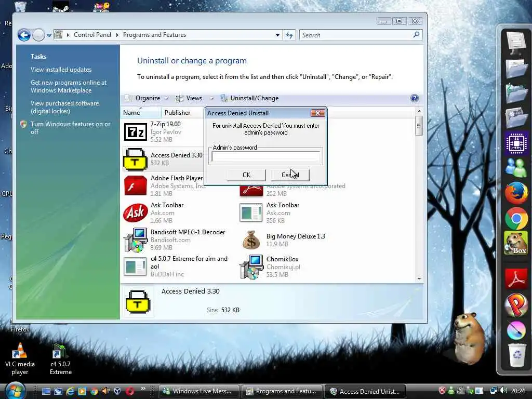Open Windows Live Messenger icon in the dock
Screen dimensions: 532x399
coord(516,168)
